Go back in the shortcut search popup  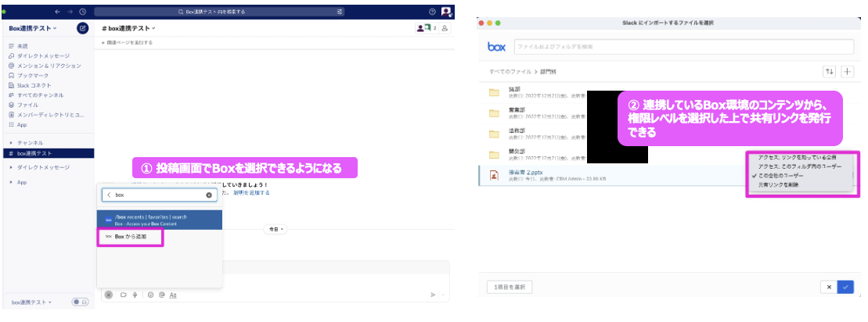(109, 195)
